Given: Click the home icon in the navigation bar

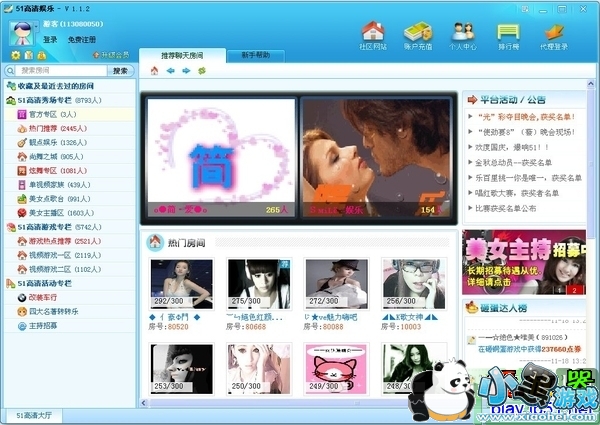Looking at the screenshot, I should (154, 71).
